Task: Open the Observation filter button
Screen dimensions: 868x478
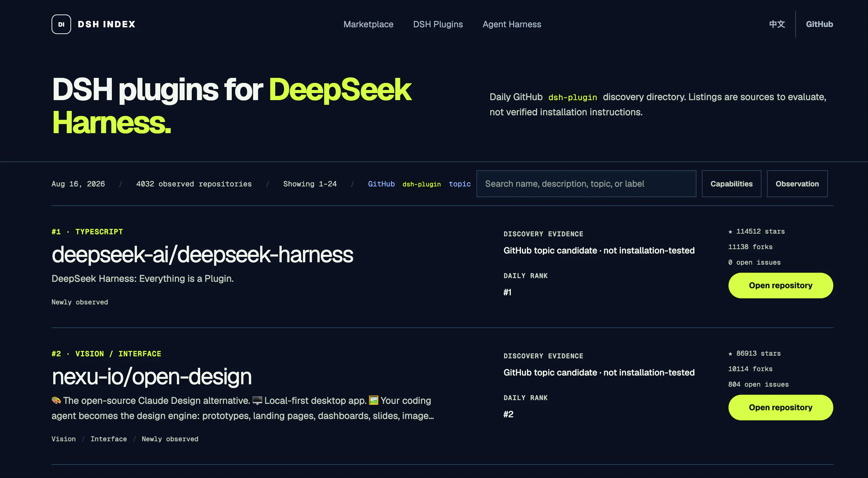Action: coord(797,184)
